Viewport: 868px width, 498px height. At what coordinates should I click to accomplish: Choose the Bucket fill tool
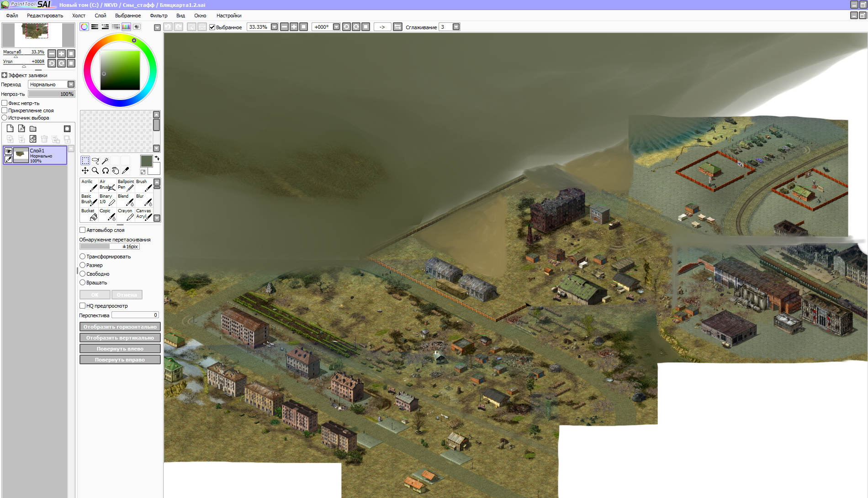click(x=89, y=214)
